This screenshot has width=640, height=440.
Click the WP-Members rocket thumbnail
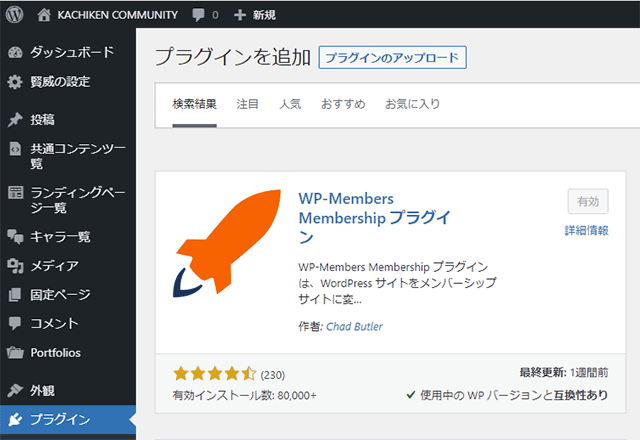pyautogui.click(x=227, y=242)
